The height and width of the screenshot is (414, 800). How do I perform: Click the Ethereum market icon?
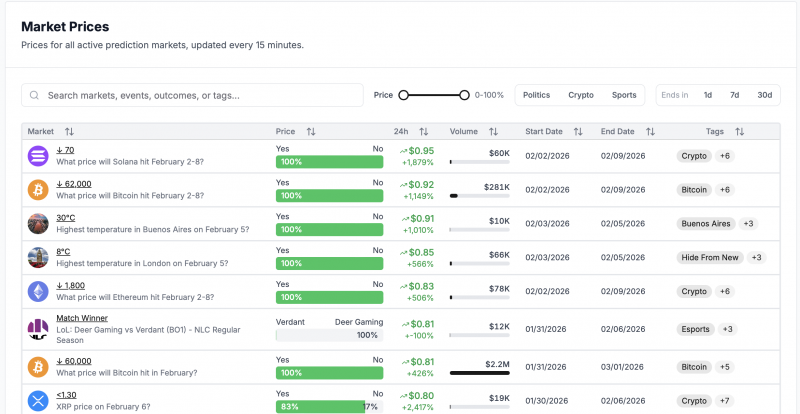point(38,292)
